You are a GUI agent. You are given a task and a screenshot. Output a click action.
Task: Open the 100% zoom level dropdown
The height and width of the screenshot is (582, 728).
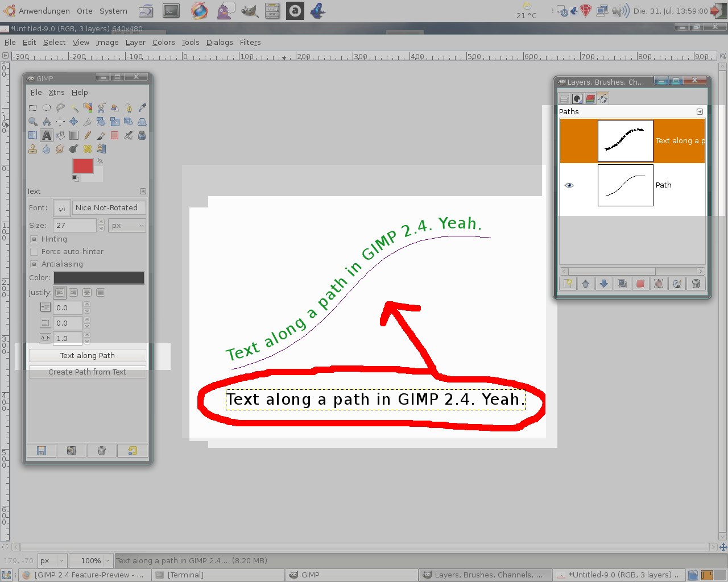(91, 560)
